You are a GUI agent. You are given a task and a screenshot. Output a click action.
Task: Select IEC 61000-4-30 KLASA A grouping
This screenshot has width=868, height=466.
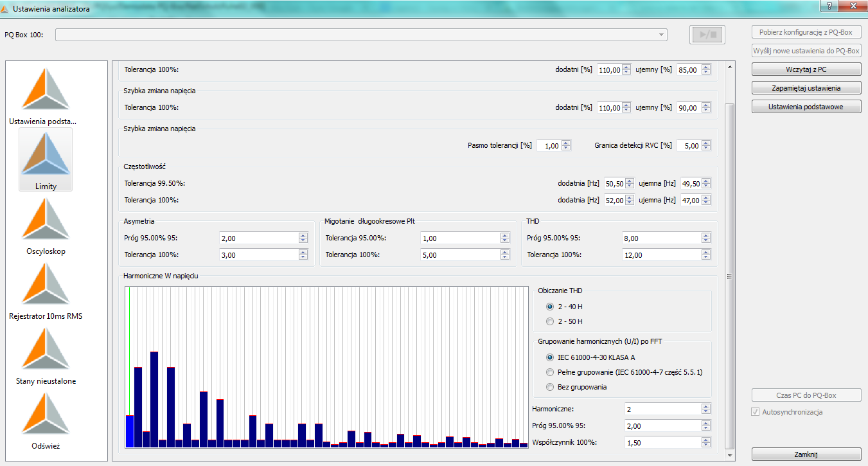pyautogui.click(x=549, y=357)
